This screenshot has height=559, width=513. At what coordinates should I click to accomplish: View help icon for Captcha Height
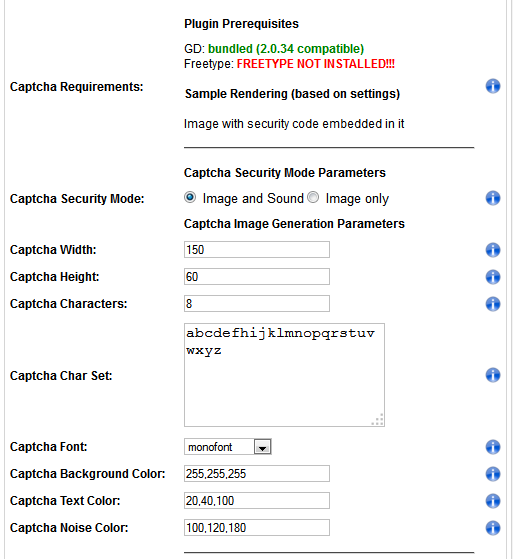(493, 277)
